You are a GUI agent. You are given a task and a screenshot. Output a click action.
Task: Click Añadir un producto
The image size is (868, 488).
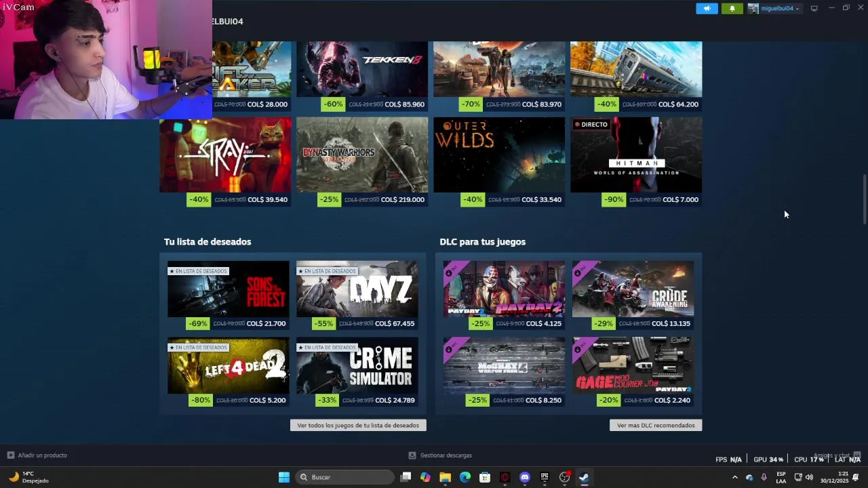pos(37,455)
